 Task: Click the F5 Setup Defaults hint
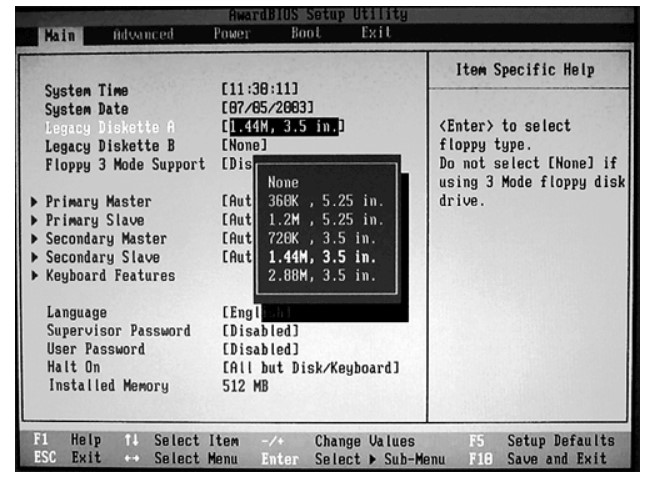coord(542,441)
